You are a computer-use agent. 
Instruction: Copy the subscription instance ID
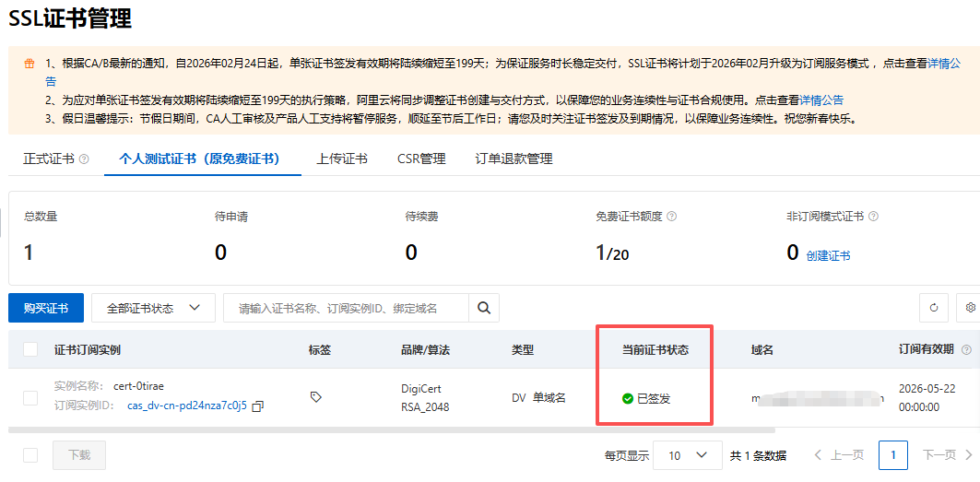click(258, 406)
